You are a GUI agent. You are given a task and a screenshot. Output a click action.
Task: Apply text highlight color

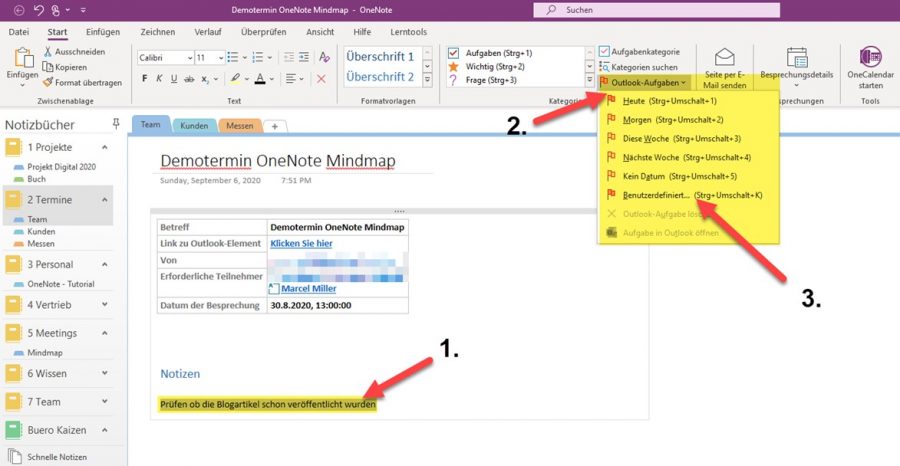(235, 79)
